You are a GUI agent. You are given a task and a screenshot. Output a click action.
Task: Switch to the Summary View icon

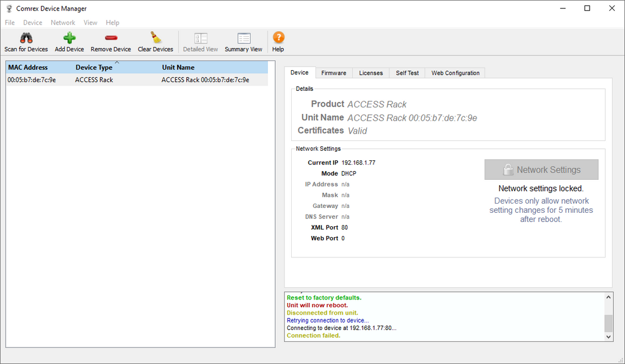click(x=244, y=38)
